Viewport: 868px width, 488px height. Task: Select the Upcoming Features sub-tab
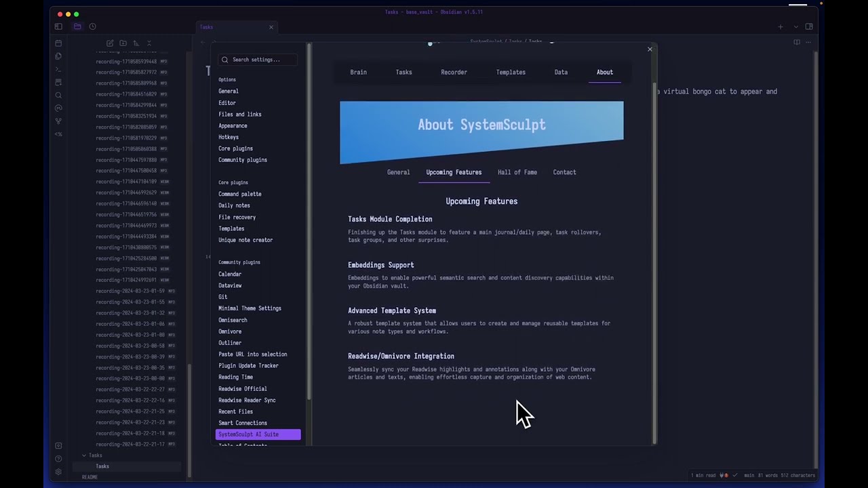454,172
